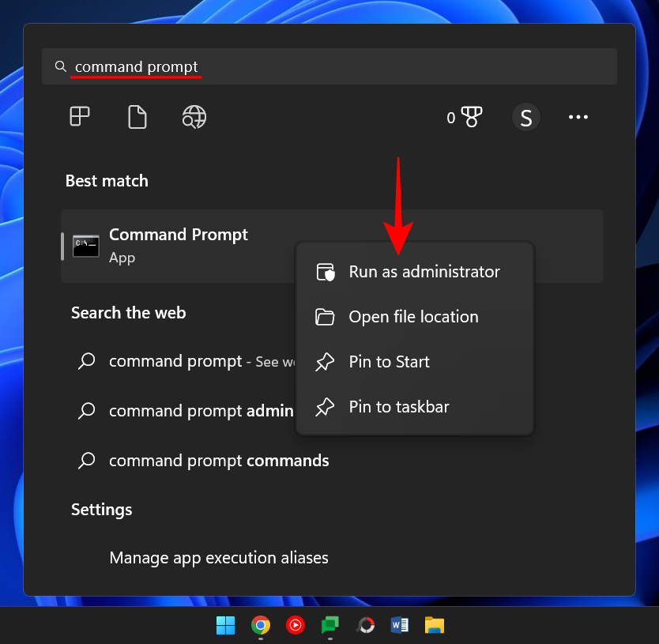Pin Command Prompt to Start

pyautogui.click(x=389, y=361)
